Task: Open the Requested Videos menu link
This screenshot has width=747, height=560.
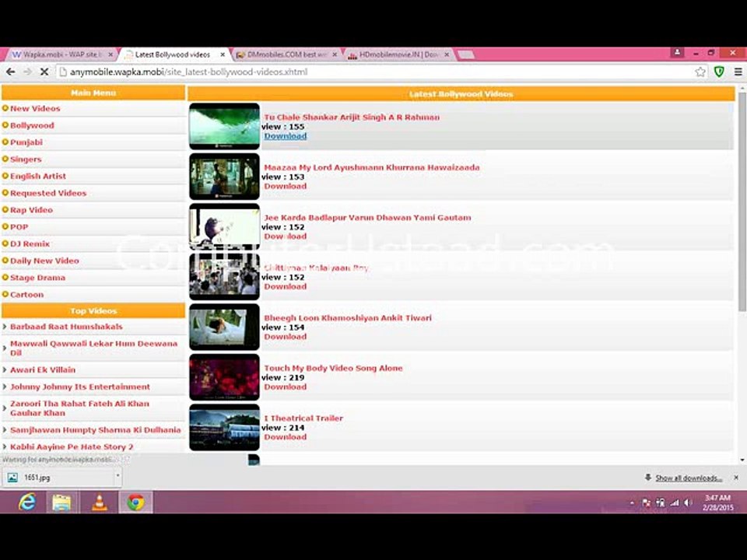Action: tap(48, 194)
